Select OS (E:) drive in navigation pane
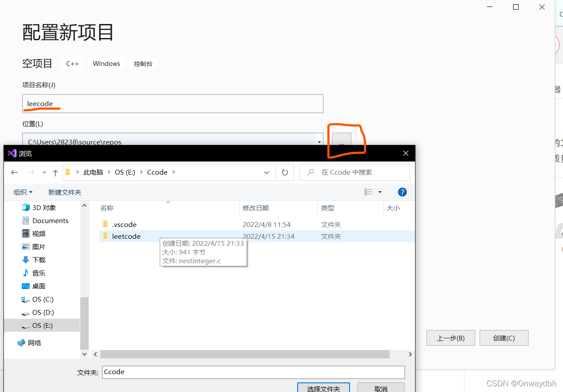This screenshot has width=563, height=392. pyautogui.click(x=41, y=325)
